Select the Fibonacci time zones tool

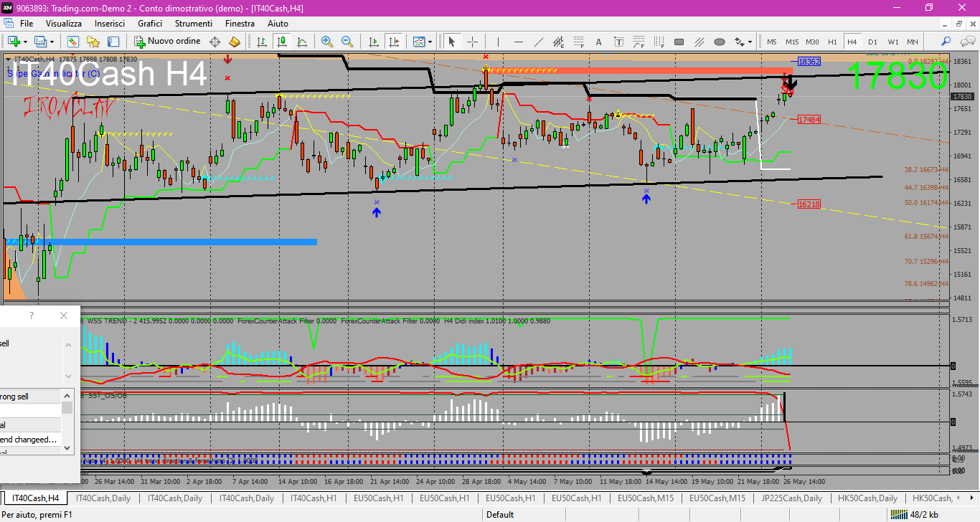click(x=659, y=42)
